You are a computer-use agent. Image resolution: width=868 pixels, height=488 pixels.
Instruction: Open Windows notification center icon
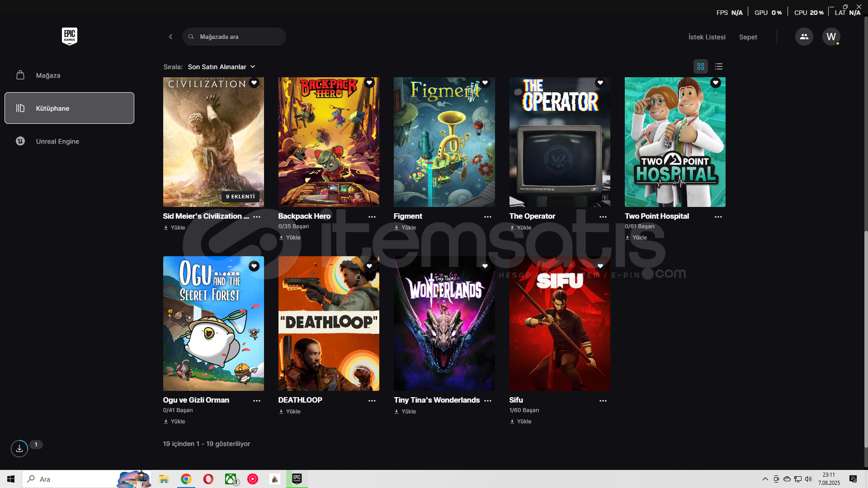click(x=853, y=479)
